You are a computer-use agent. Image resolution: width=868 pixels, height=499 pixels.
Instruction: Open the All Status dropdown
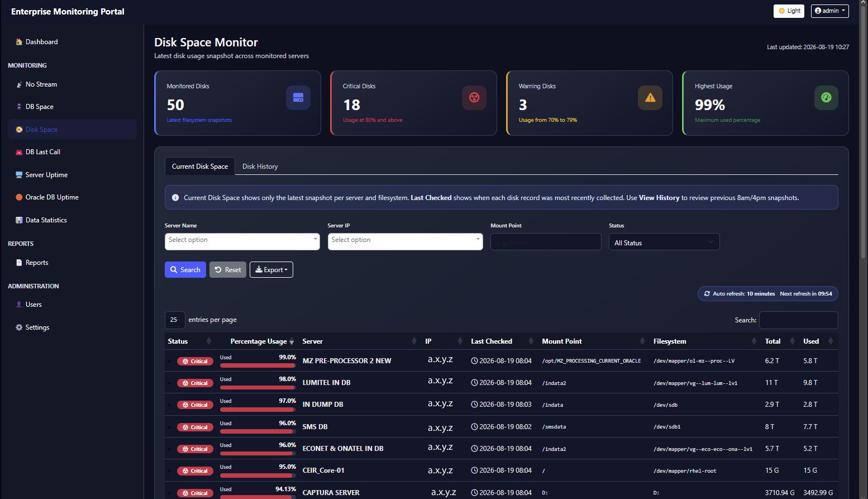pyautogui.click(x=664, y=242)
